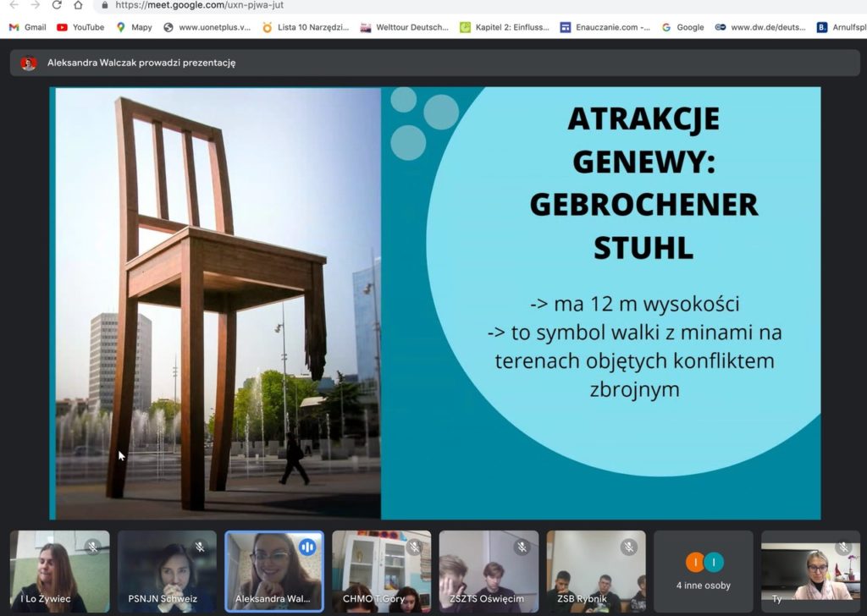Select the I Lo Żywiec participant tile
The width and height of the screenshot is (867, 616).
point(59,571)
